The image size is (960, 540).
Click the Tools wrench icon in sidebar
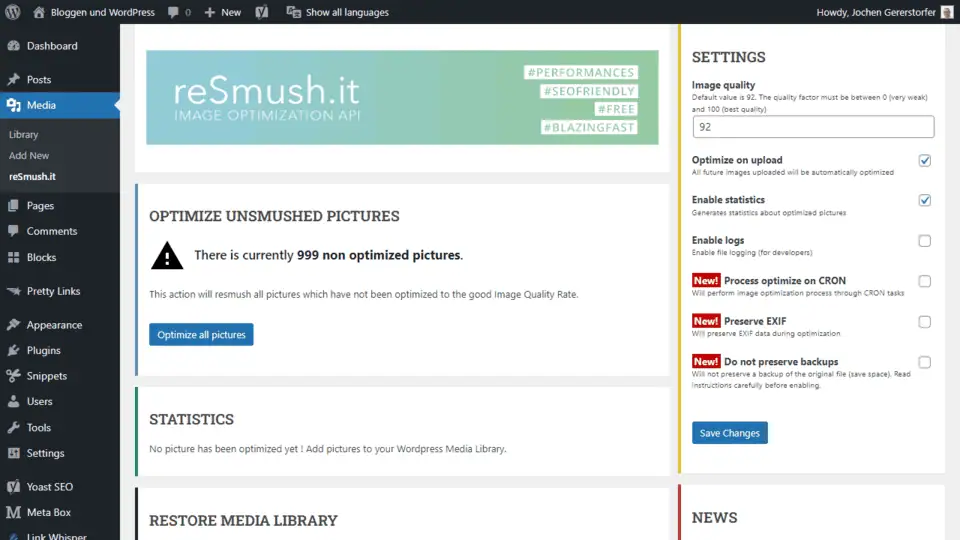(x=14, y=428)
